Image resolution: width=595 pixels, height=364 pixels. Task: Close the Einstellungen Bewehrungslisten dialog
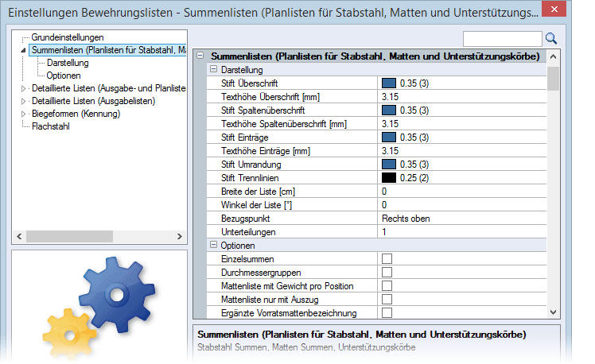[554, 9]
